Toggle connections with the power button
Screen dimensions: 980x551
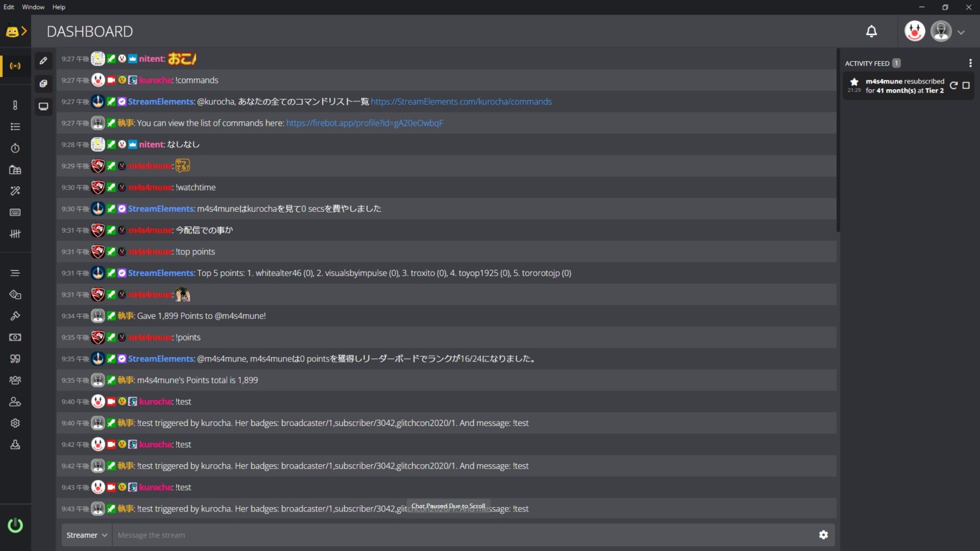tap(15, 525)
